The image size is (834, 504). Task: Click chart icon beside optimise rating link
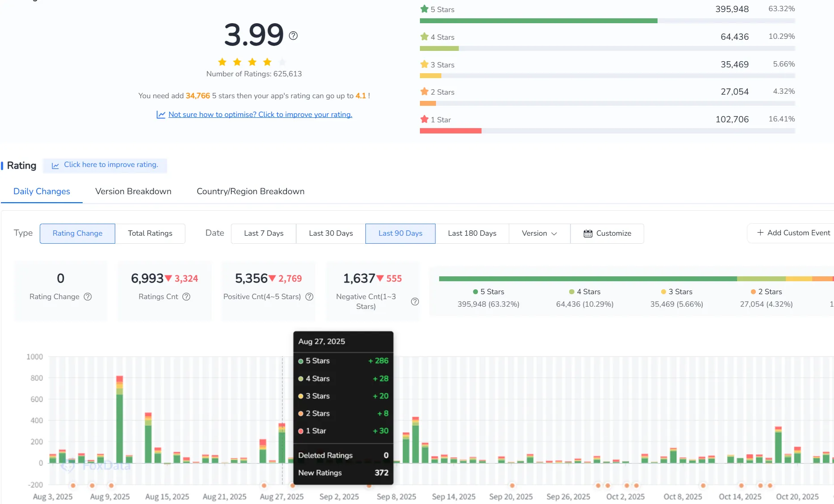pos(161,115)
